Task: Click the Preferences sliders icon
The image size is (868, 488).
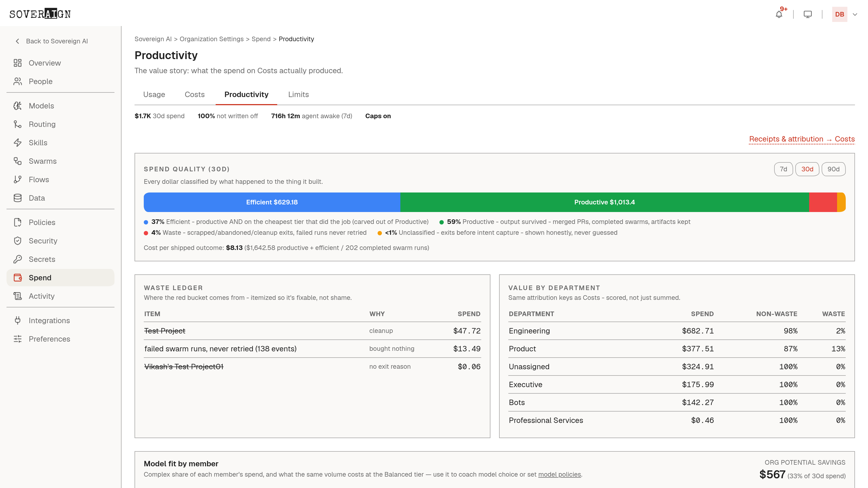Action: (18, 339)
